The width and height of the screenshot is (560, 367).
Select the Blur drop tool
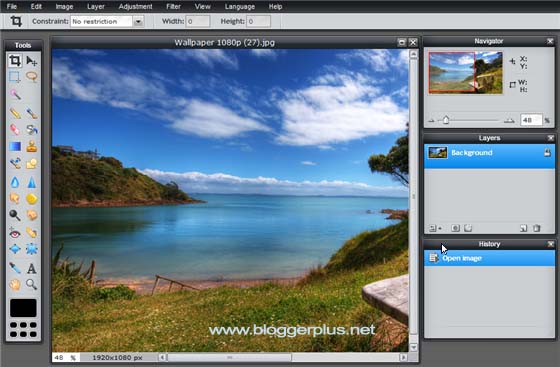[x=15, y=182]
